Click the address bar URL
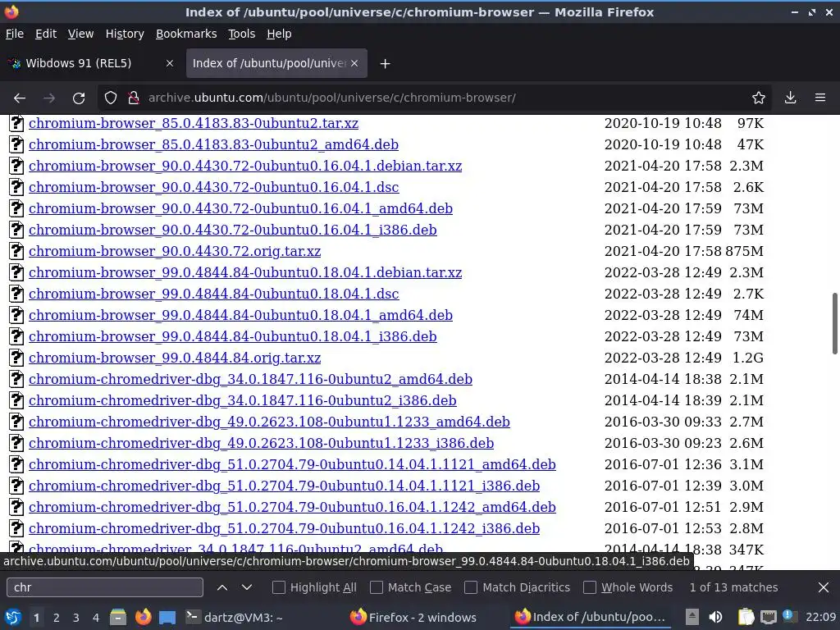840x630 pixels. pyautogui.click(x=331, y=98)
